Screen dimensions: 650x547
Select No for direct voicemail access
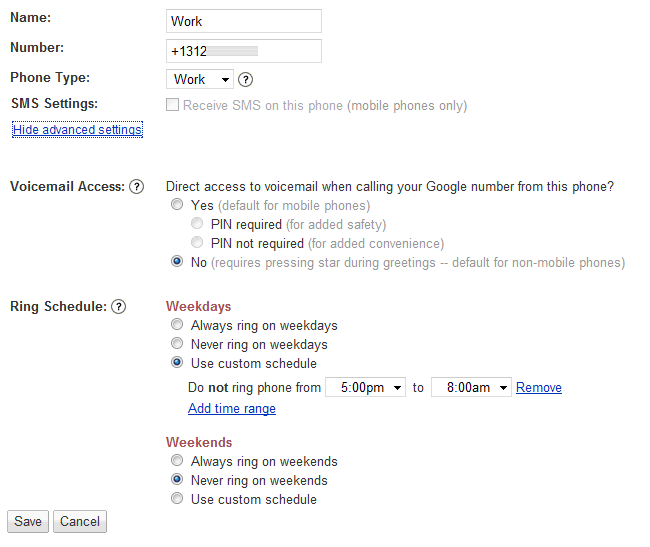click(x=177, y=261)
